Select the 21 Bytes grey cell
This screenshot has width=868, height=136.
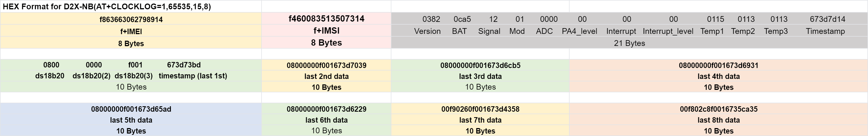point(629,43)
